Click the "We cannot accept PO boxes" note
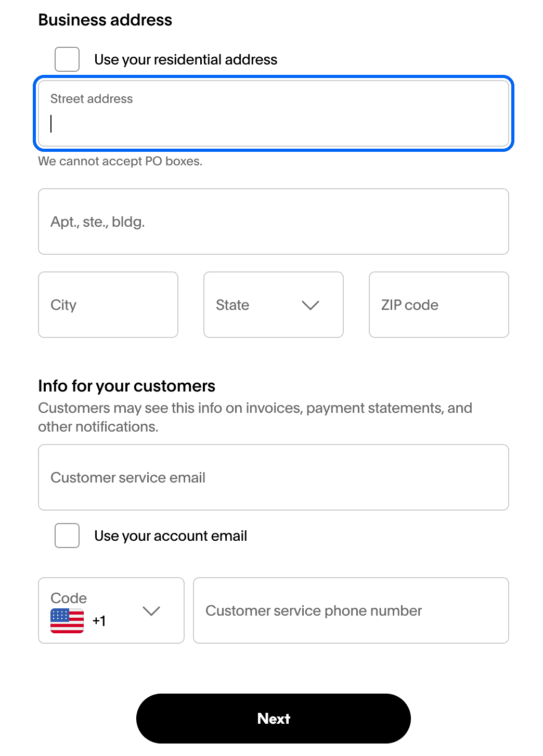Screen dimensions: 543x756 point(120,161)
